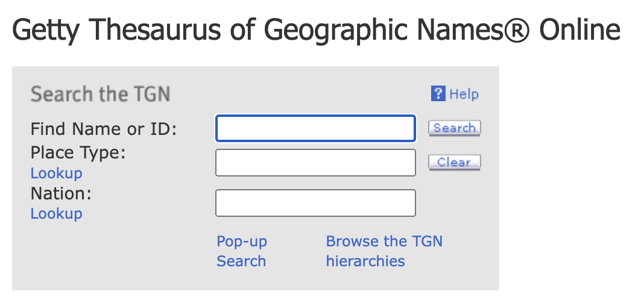This screenshot has width=644, height=306.
Task: Launch the Pop-up Search link
Action: tap(241, 251)
